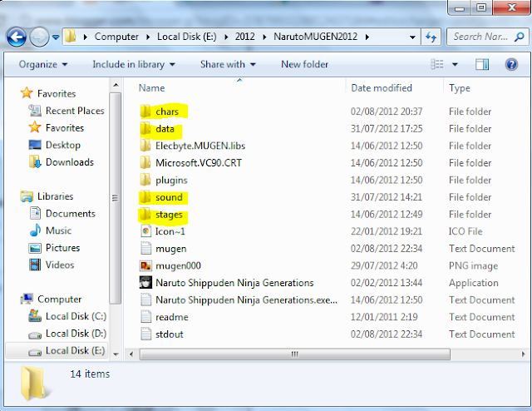Select the sound folder icon
This screenshot has height=411, width=532.
click(145, 197)
